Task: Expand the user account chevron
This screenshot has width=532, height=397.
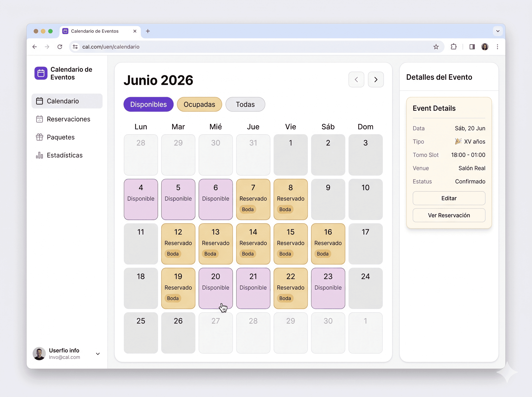Action: (98, 354)
